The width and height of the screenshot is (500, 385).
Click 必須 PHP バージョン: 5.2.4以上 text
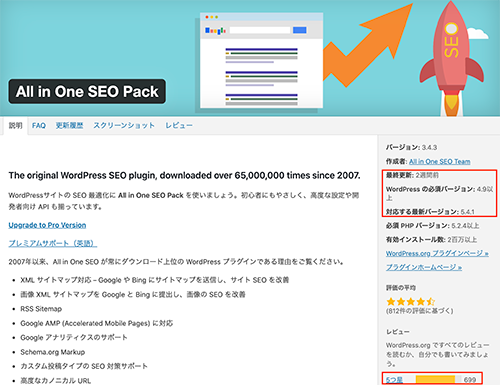tap(433, 226)
